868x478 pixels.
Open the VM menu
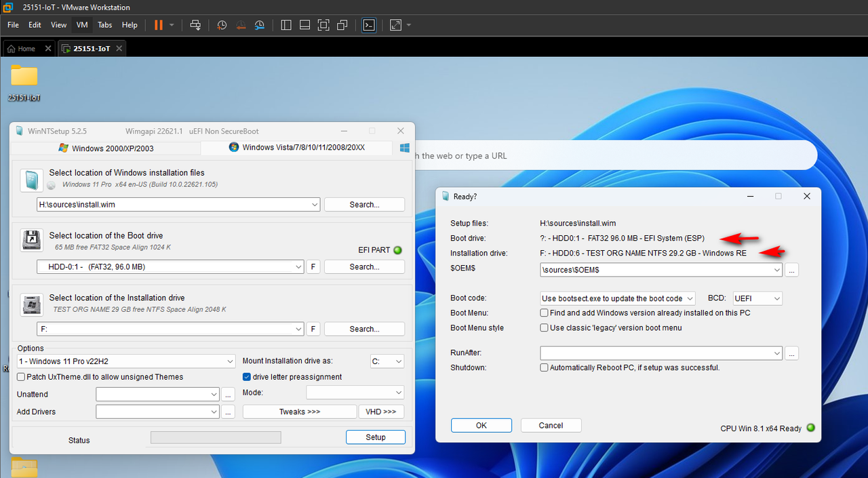click(82, 25)
